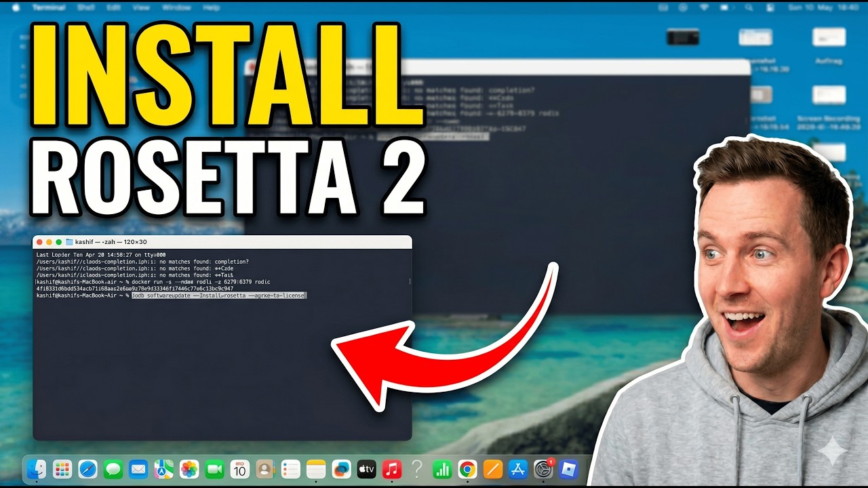Screen dimensions: 868x488
Task: Click the background Terminal window's title bar
Action: [x=497, y=66]
